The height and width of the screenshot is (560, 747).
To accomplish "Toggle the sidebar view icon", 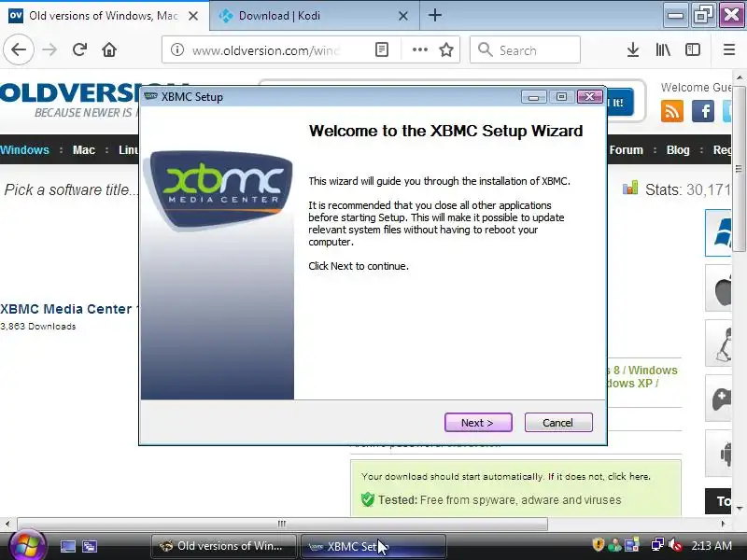I will [693, 49].
